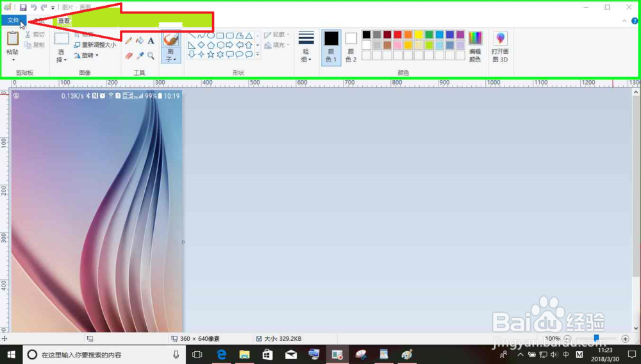Open the Customize Quick Access Toolbar dropdown
This screenshot has width=641, height=364.
pyautogui.click(x=53, y=8)
